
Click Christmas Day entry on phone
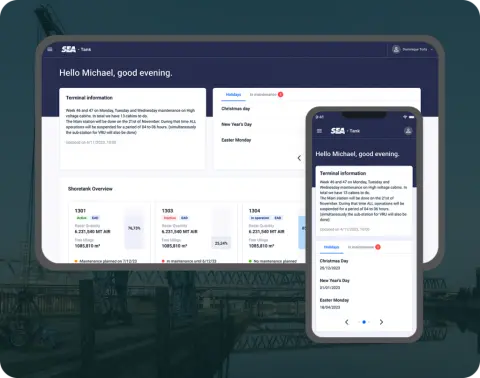[334, 264]
